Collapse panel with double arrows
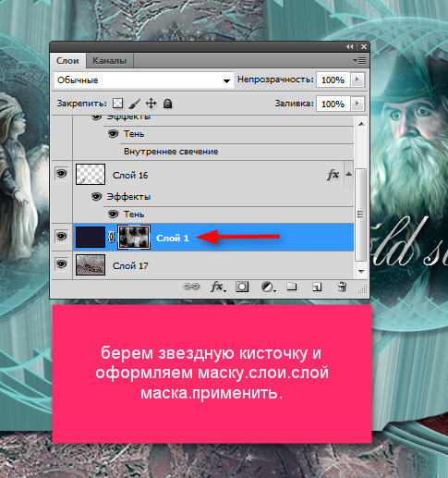 pyautogui.click(x=349, y=46)
